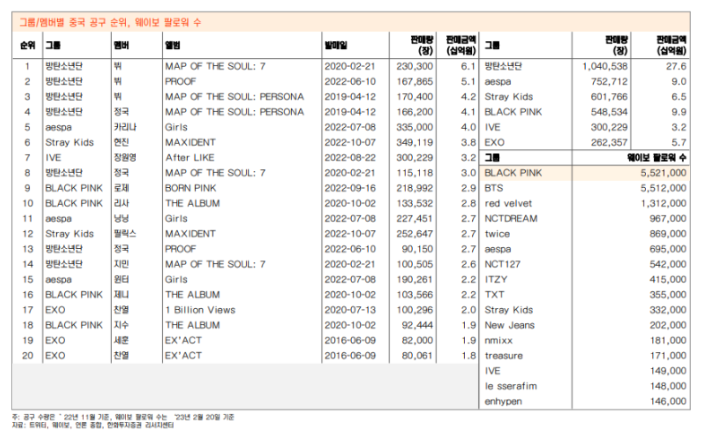Select follower count 542,000
Screen dimensions: 707x433
click(668, 264)
